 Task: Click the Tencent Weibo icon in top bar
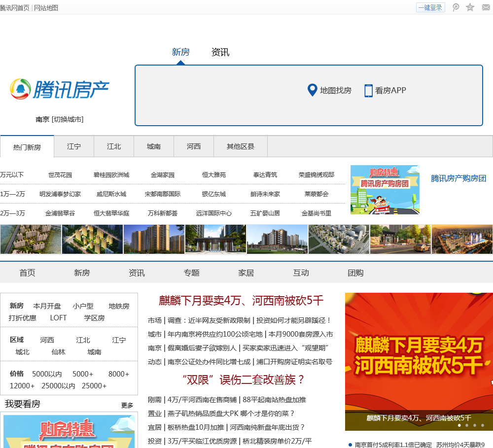(x=456, y=7)
